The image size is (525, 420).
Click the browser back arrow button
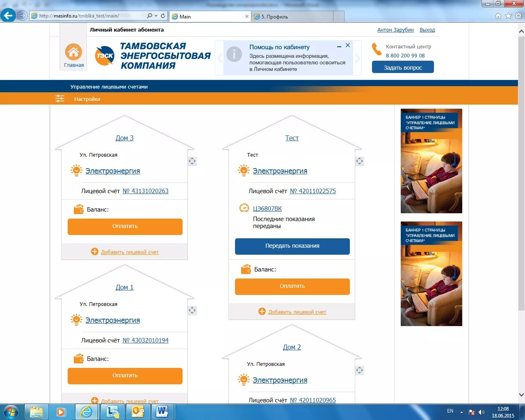pyautogui.click(x=8, y=16)
